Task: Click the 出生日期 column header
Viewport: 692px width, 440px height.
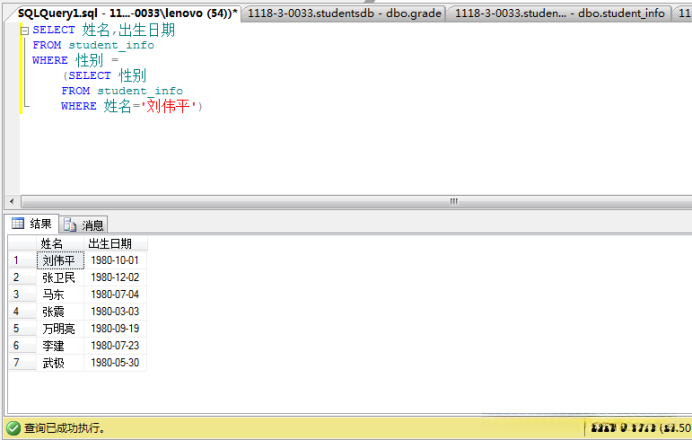Action: [115, 244]
